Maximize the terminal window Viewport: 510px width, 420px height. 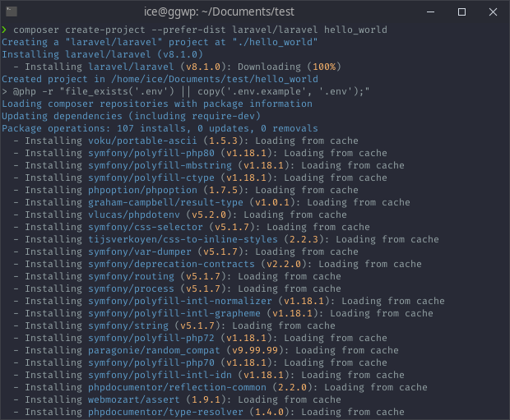pos(461,12)
